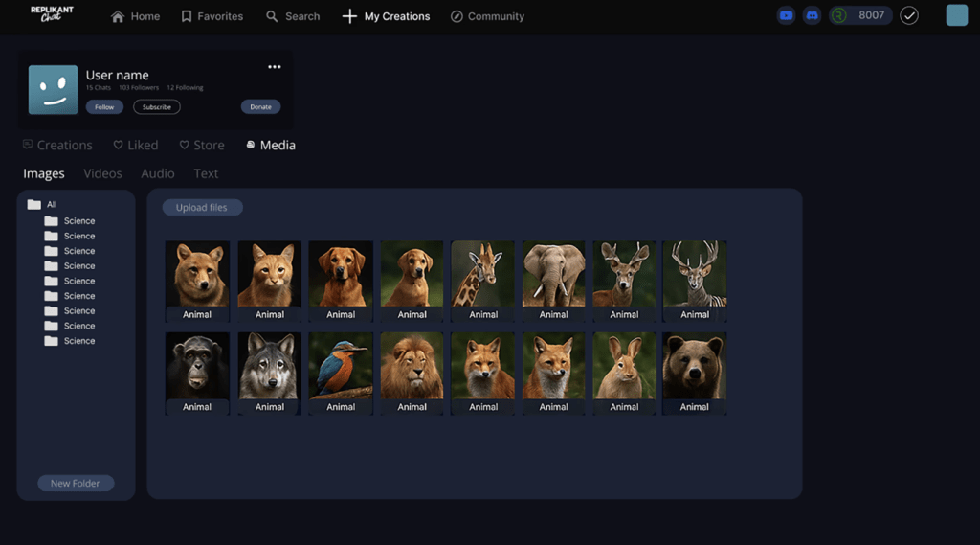Switch to the Videos tab
The width and height of the screenshot is (980, 545).
click(102, 173)
